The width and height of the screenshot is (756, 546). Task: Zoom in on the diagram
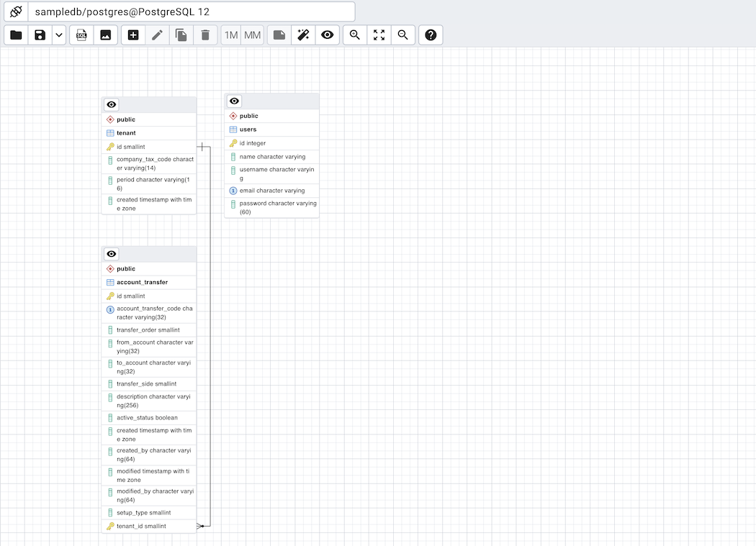(x=355, y=35)
